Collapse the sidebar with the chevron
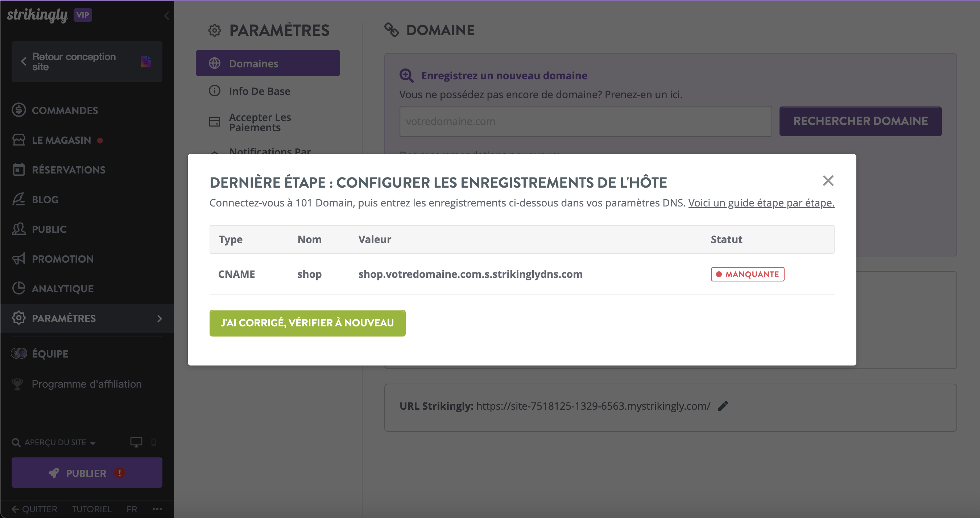The height and width of the screenshot is (518, 980). [166, 16]
